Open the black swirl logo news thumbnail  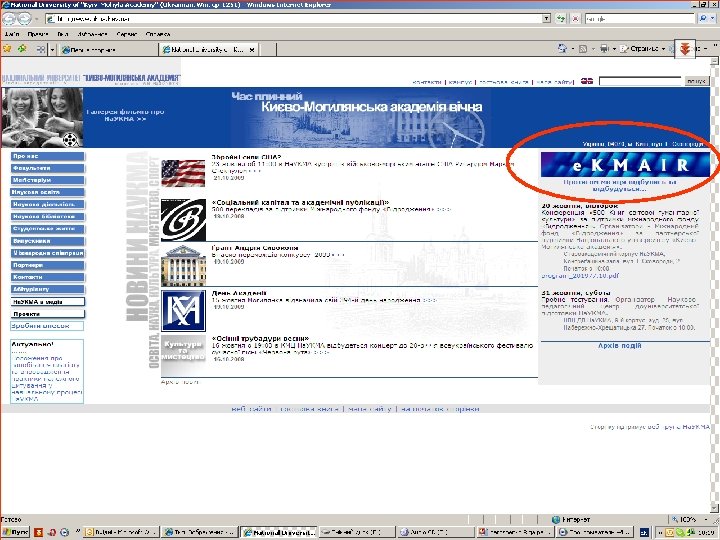[183, 220]
